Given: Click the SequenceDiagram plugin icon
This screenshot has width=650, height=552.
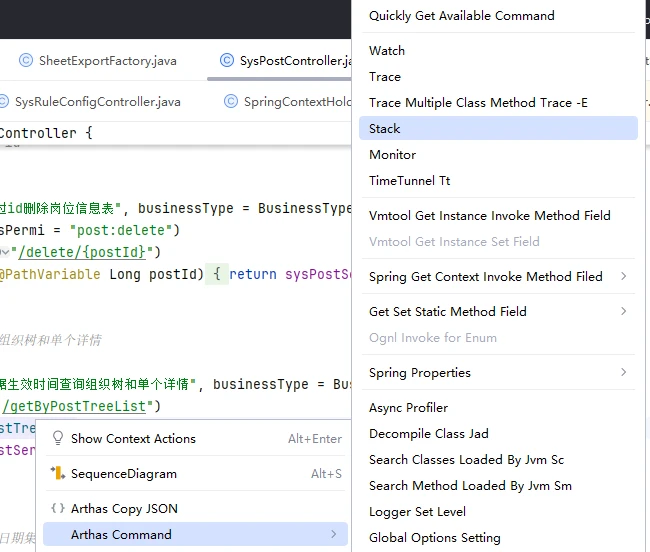Looking at the screenshot, I should pyautogui.click(x=58, y=473).
